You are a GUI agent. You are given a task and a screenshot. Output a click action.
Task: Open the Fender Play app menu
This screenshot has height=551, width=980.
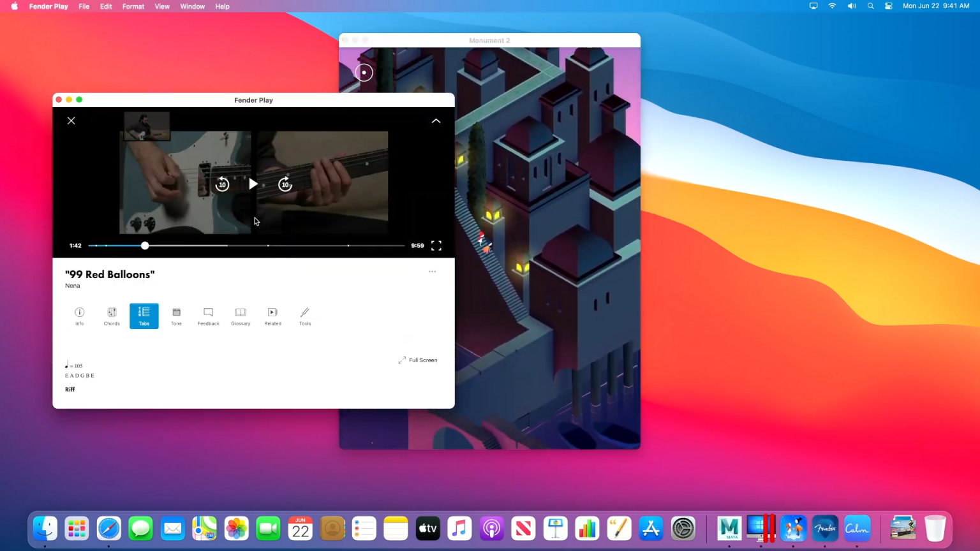click(48, 6)
